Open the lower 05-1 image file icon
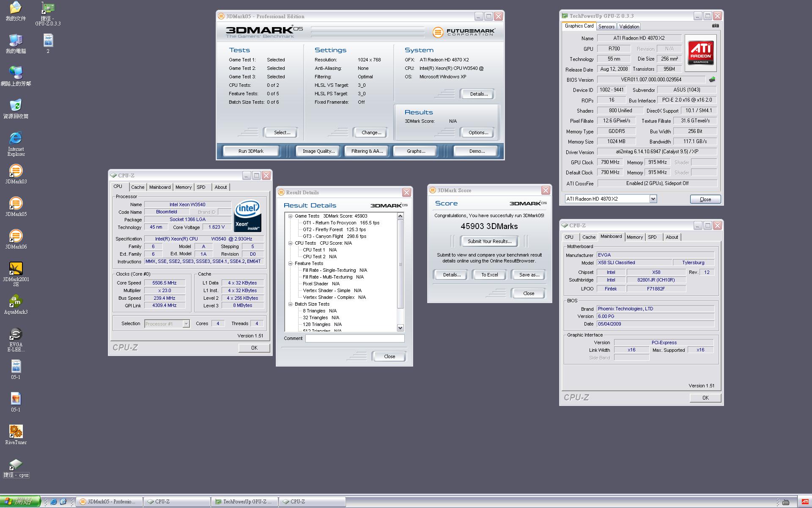This screenshot has width=812, height=508. 16,402
